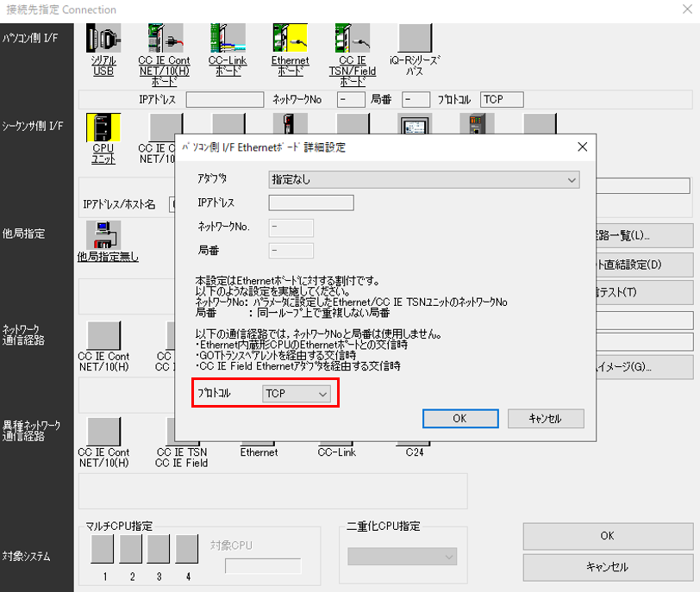Click the no other station specification icon

pos(109,236)
